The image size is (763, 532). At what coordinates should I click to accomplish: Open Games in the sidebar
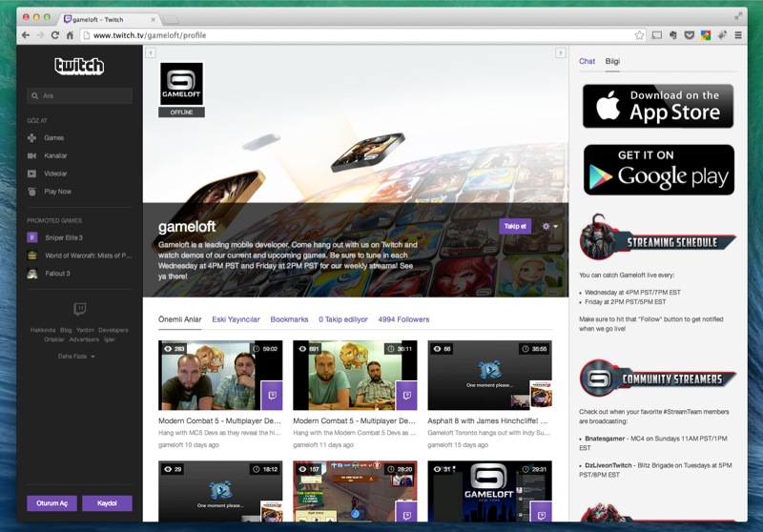[54, 137]
